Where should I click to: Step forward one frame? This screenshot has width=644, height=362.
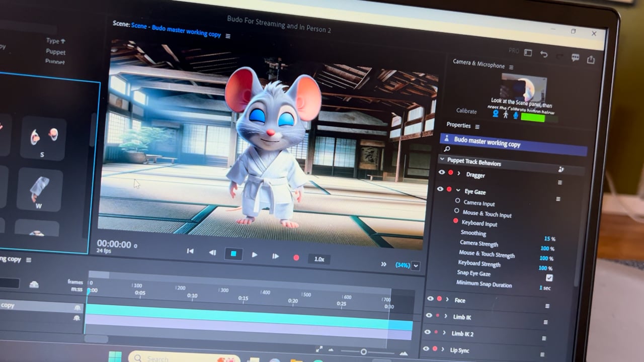click(275, 256)
